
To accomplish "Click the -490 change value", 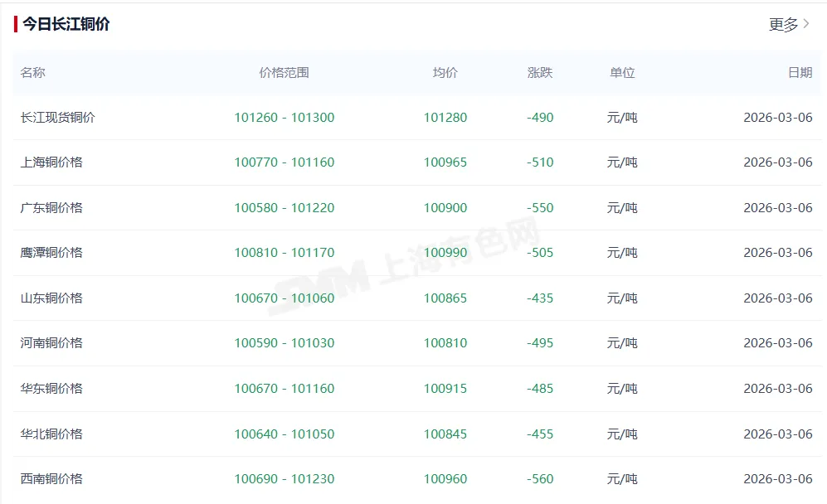I will click(540, 118).
